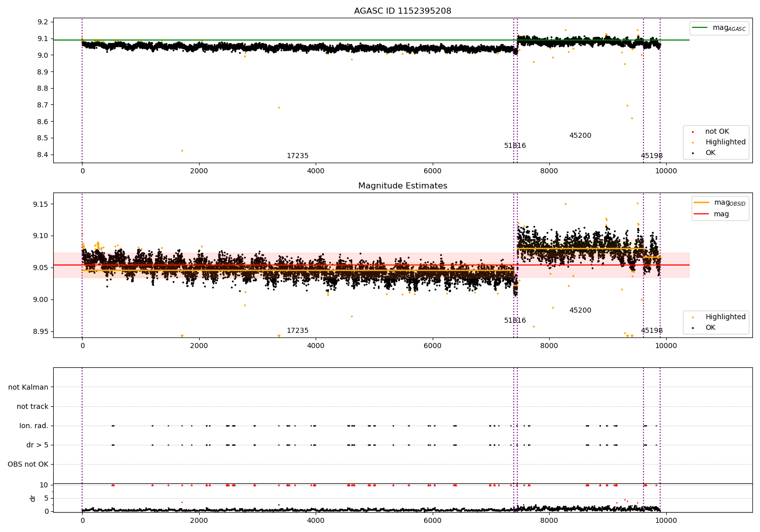Screen dimensions: 760x532
Task: Click 'Highlighted' legend entry in the top plot
Action: [726, 142]
